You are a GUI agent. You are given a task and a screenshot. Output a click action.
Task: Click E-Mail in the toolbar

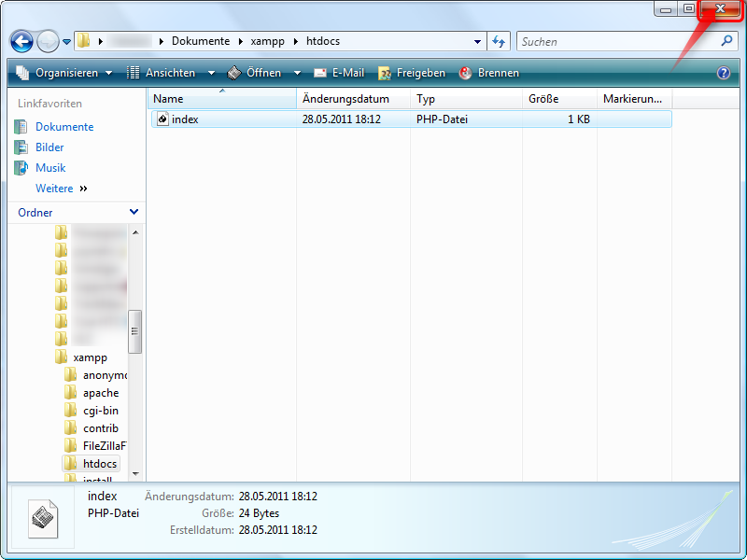[339, 73]
